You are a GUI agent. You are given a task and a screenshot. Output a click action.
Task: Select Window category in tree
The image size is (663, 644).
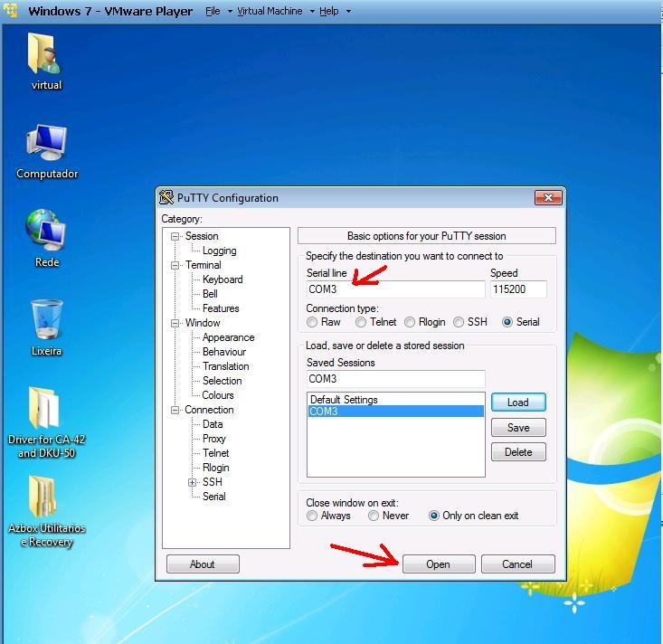pos(203,323)
